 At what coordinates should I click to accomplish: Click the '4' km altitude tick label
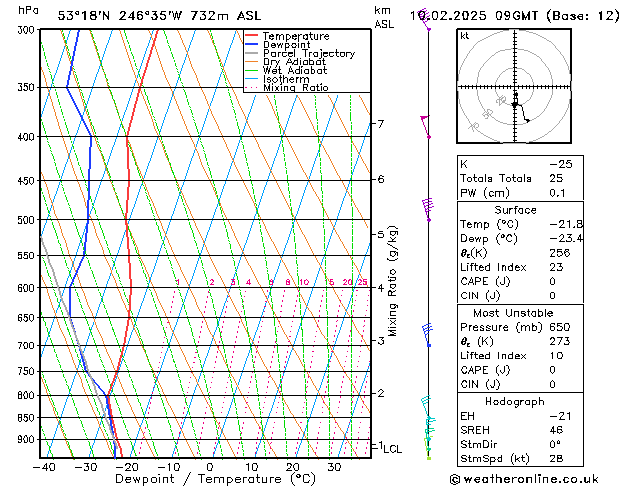[381, 288]
